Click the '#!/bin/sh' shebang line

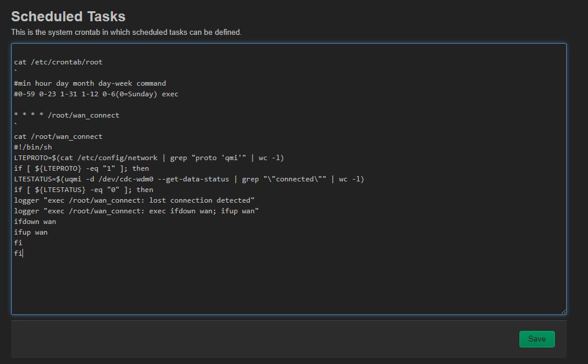(x=33, y=147)
